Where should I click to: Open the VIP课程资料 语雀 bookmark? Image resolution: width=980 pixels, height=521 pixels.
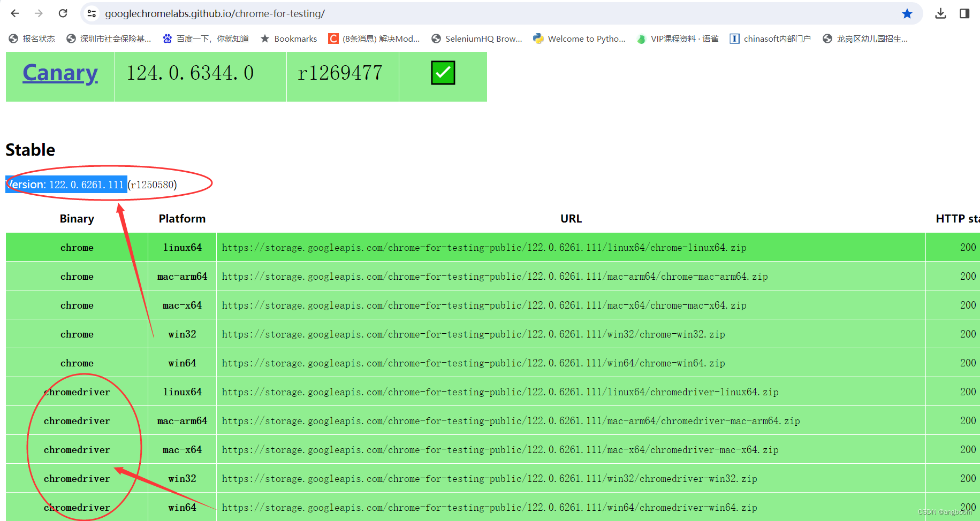click(x=678, y=39)
